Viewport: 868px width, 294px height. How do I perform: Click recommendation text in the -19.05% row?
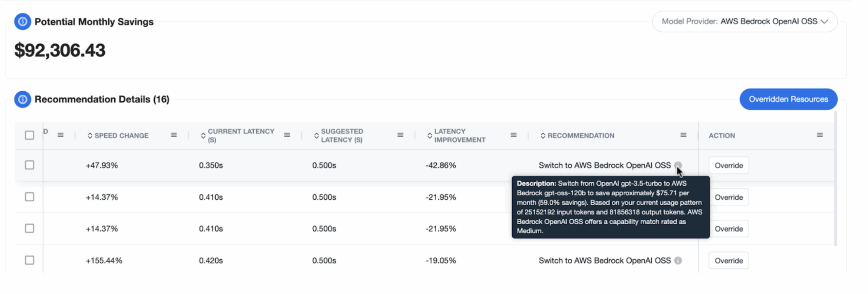pyautogui.click(x=605, y=261)
